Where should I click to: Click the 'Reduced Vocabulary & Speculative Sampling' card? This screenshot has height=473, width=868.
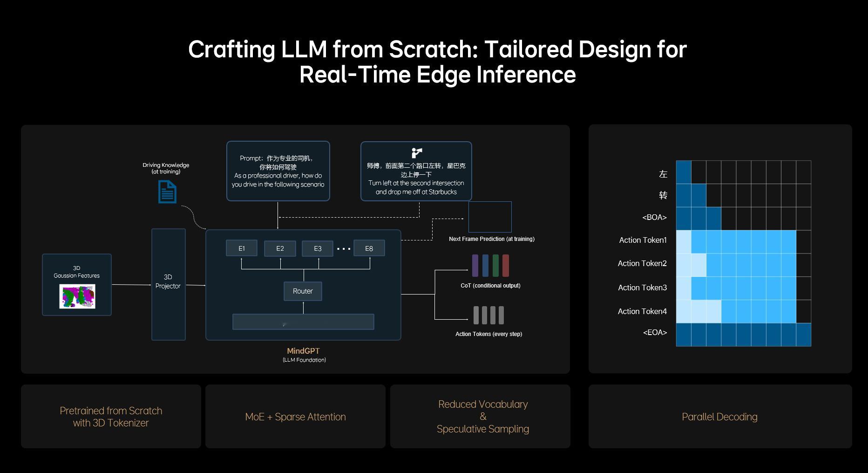click(x=480, y=417)
